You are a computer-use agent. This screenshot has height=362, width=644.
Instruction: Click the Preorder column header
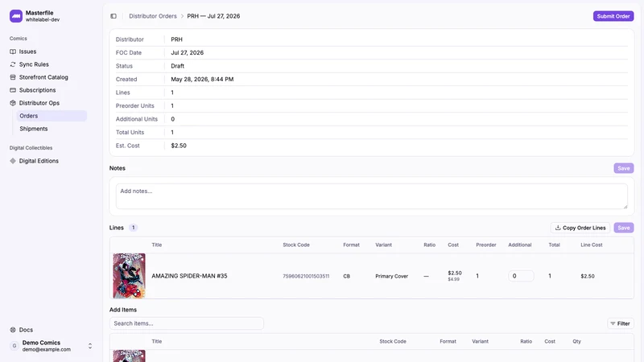[486, 245]
